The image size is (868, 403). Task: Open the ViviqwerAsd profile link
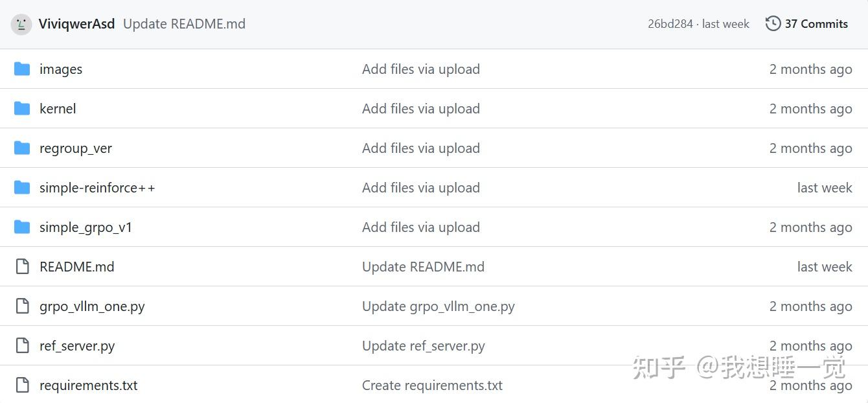point(76,24)
